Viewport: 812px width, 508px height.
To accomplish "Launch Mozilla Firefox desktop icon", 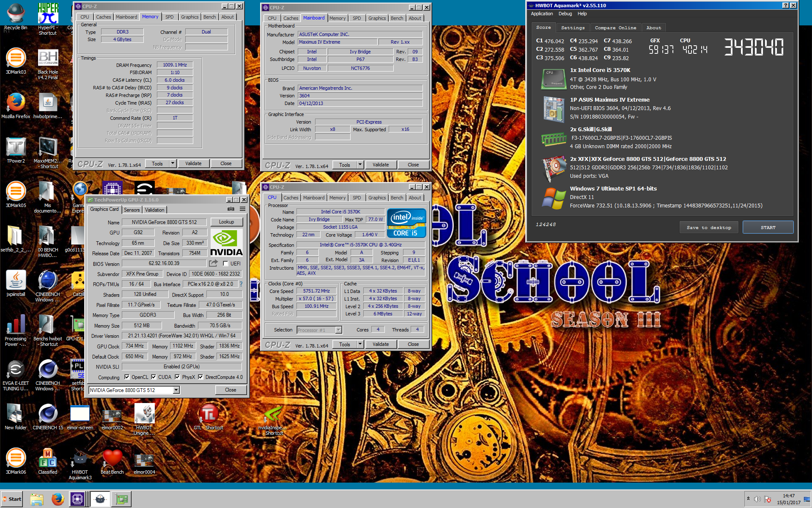I will click(x=16, y=106).
